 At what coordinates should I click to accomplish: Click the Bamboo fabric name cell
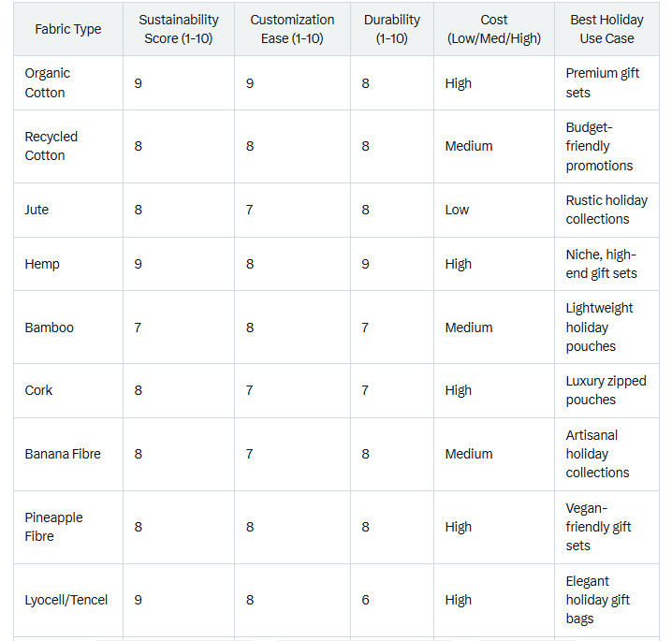pos(49,328)
